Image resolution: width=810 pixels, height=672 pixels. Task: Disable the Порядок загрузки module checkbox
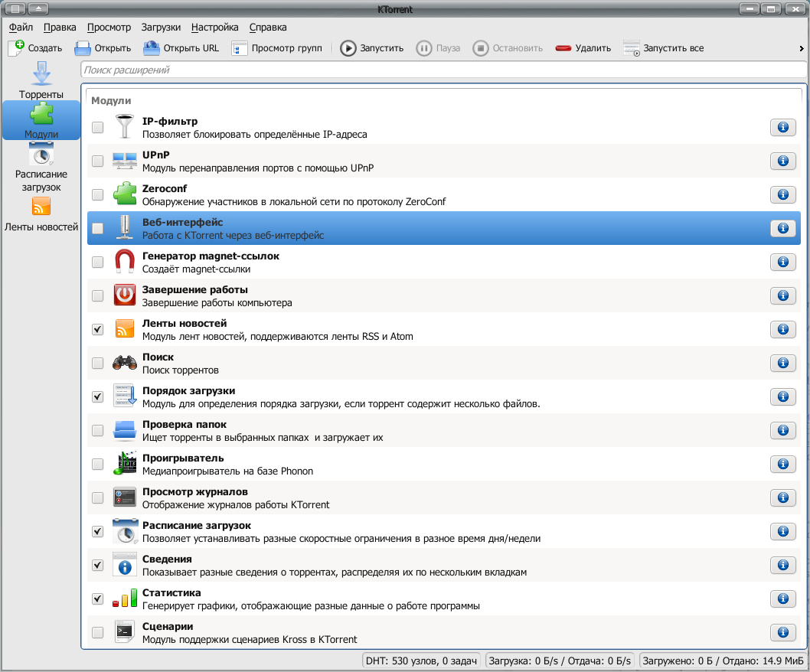click(x=98, y=396)
